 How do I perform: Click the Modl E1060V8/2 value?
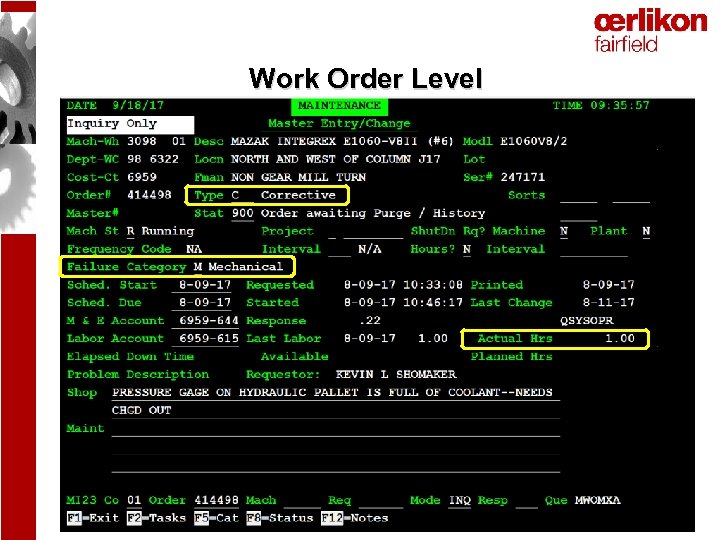coord(534,141)
